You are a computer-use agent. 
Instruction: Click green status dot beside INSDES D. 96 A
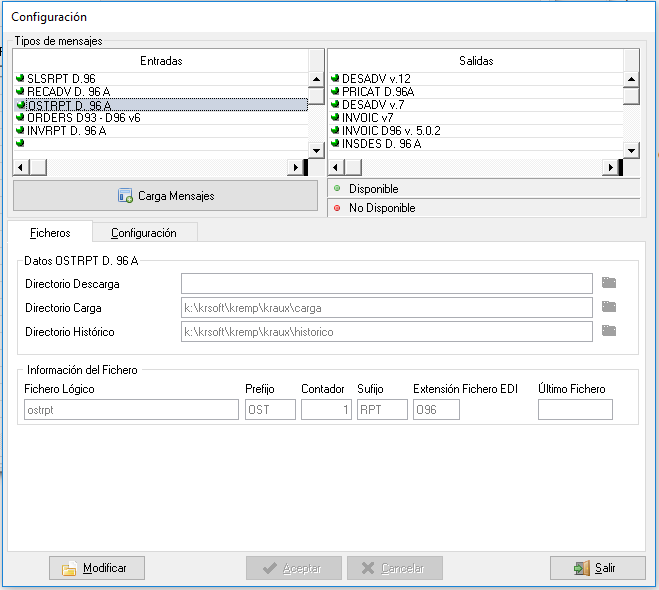(x=335, y=143)
